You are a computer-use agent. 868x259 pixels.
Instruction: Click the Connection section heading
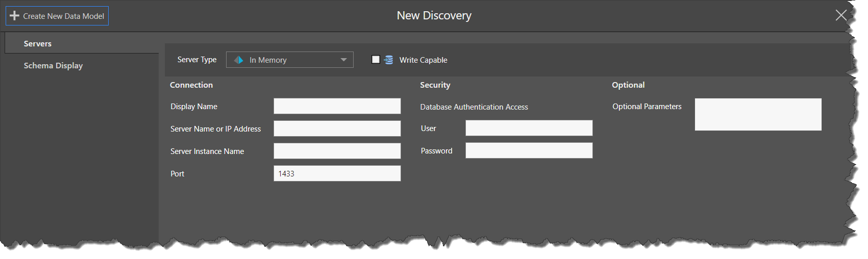click(191, 85)
